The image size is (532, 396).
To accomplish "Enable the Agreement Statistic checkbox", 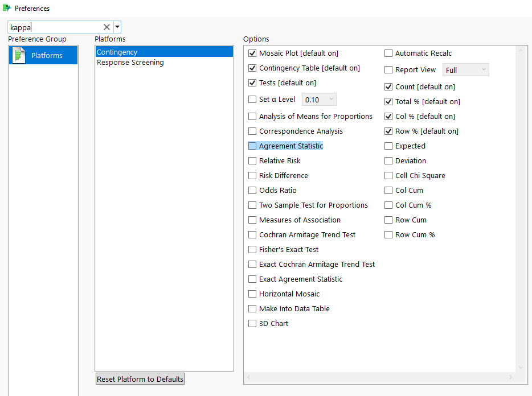I will [x=252, y=146].
